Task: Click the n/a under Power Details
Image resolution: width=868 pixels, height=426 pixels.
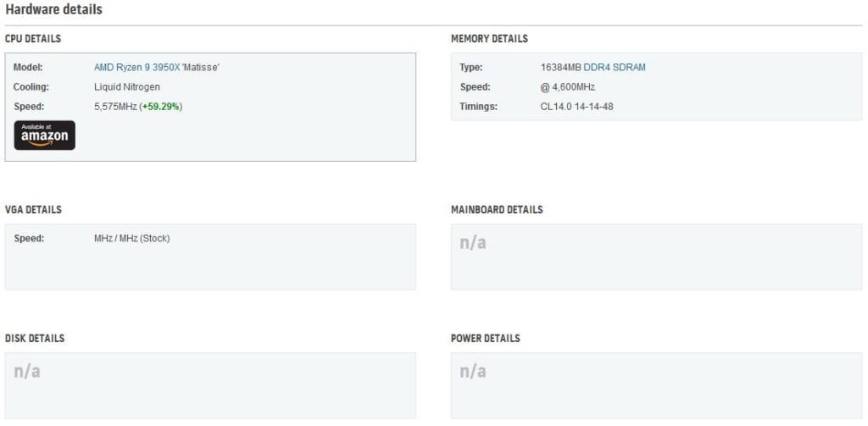Action: (473, 371)
